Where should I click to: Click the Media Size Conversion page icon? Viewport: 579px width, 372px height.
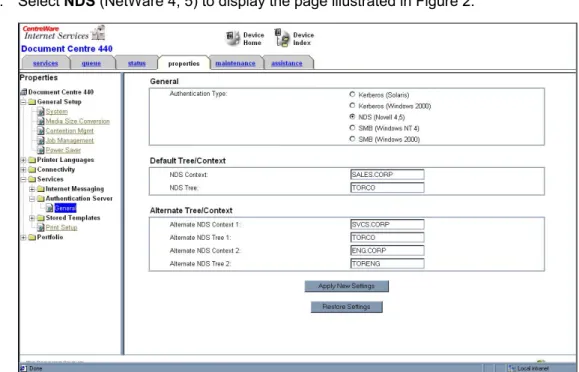tap(41, 121)
